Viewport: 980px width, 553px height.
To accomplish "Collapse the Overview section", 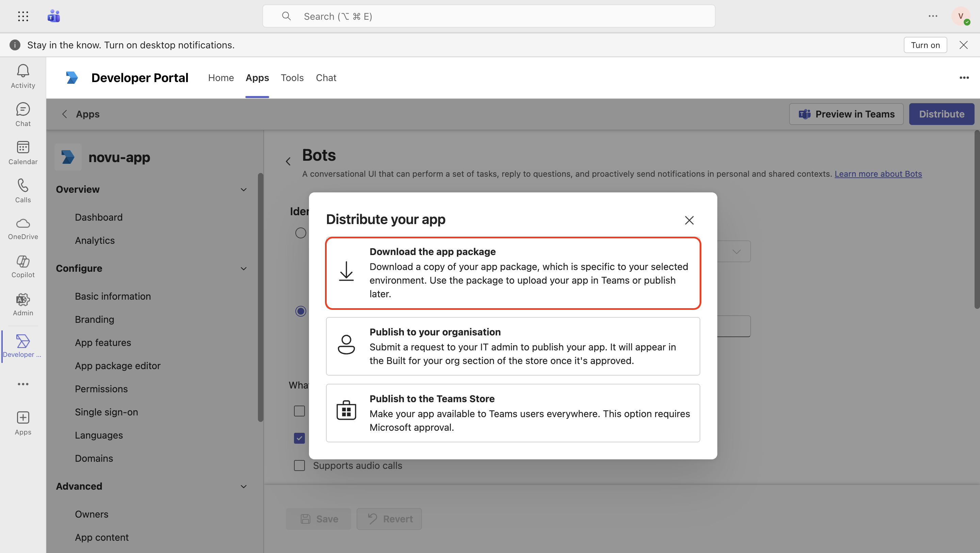I will pyautogui.click(x=244, y=189).
